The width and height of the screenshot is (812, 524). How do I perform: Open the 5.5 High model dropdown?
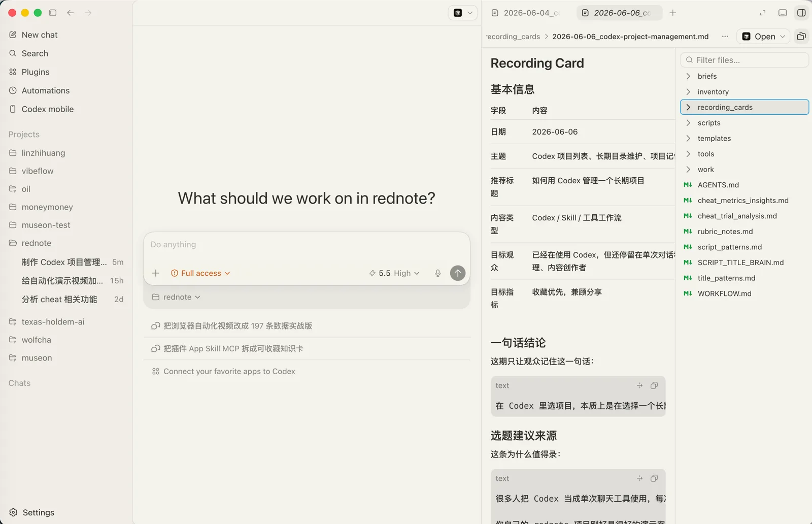pos(394,273)
